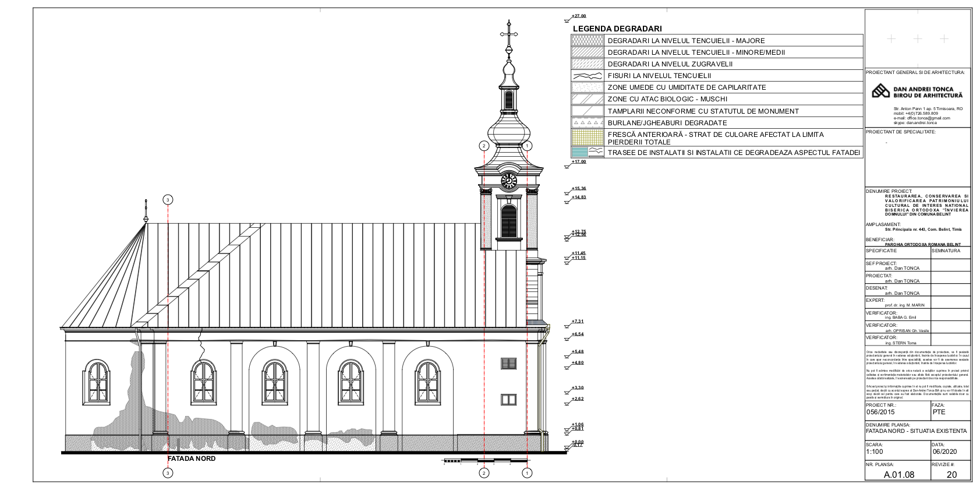Click the cross atop the bell tower
Screen dimensions: 980x490
pyautogui.click(x=510, y=34)
